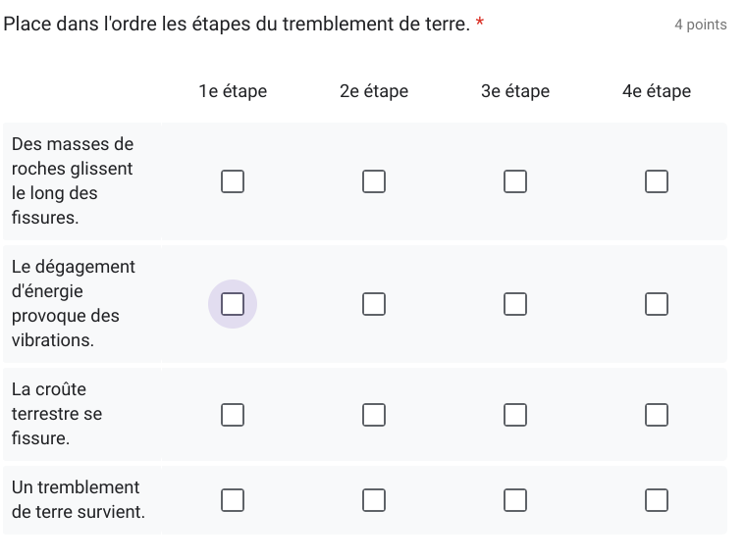Click the '4e étape' column header

click(657, 91)
